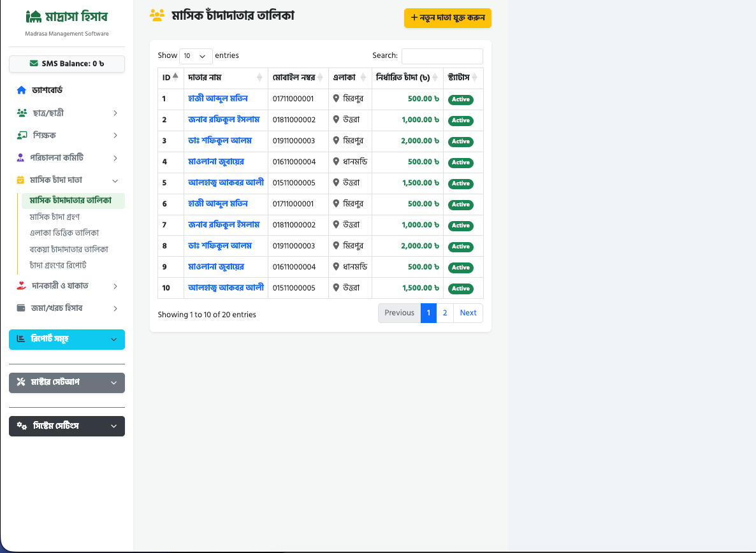Click the রিপোর্ট সমূহ chart icon
Image resolution: width=756 pixels, height=553 pixels.
point(21,339)
